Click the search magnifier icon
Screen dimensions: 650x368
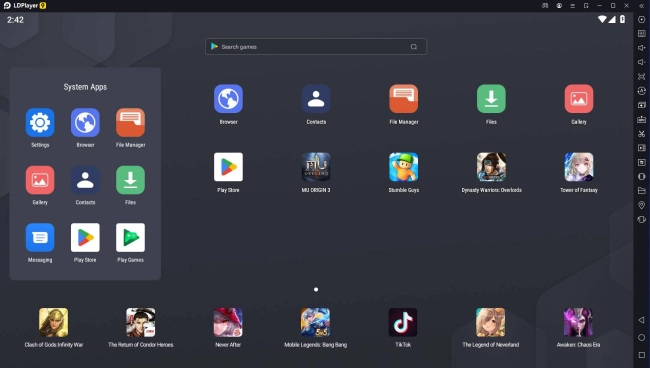[413, 47]
